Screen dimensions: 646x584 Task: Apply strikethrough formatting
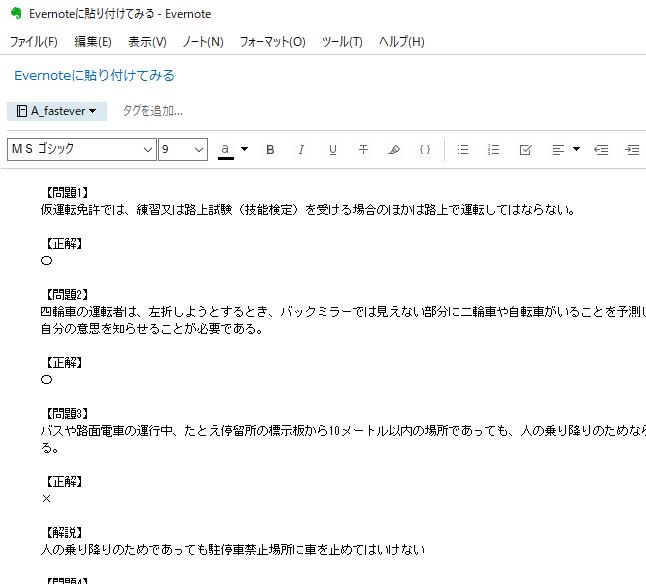click(363, 150)
